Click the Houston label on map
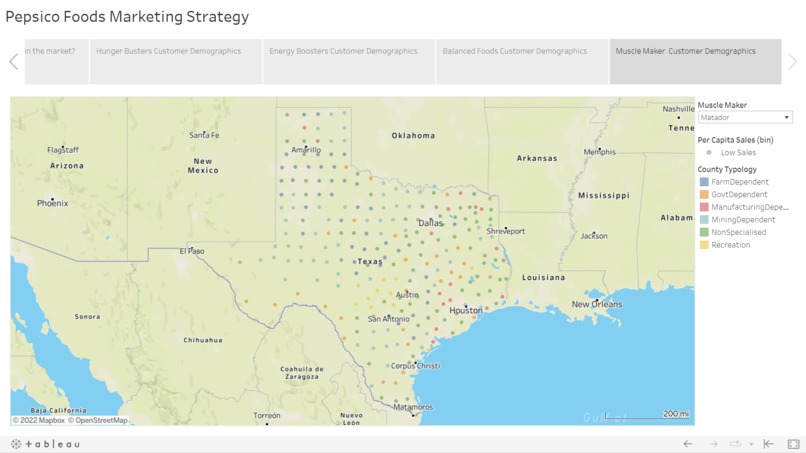Viewport: 806px width, 453px height. 466,311
